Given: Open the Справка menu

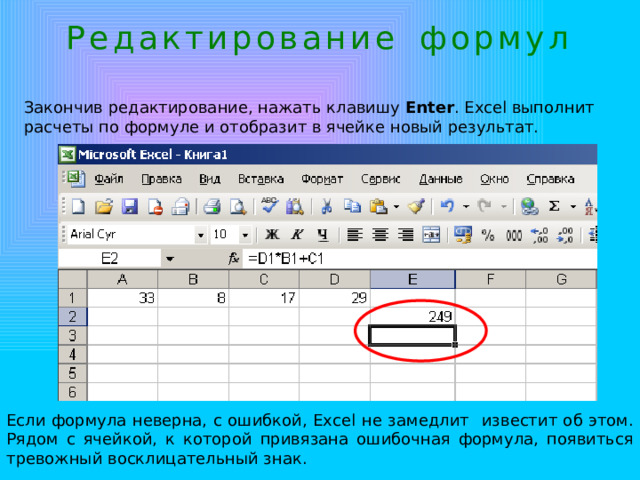Looking at the screenshot, I should (x=550, y=179).
